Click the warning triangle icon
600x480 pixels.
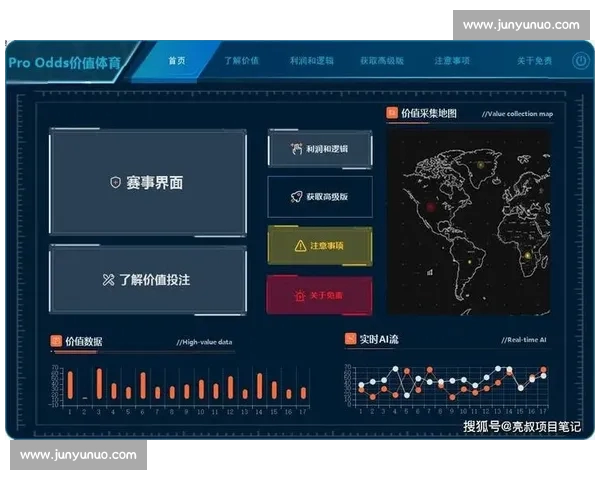(x=300, y=246)
